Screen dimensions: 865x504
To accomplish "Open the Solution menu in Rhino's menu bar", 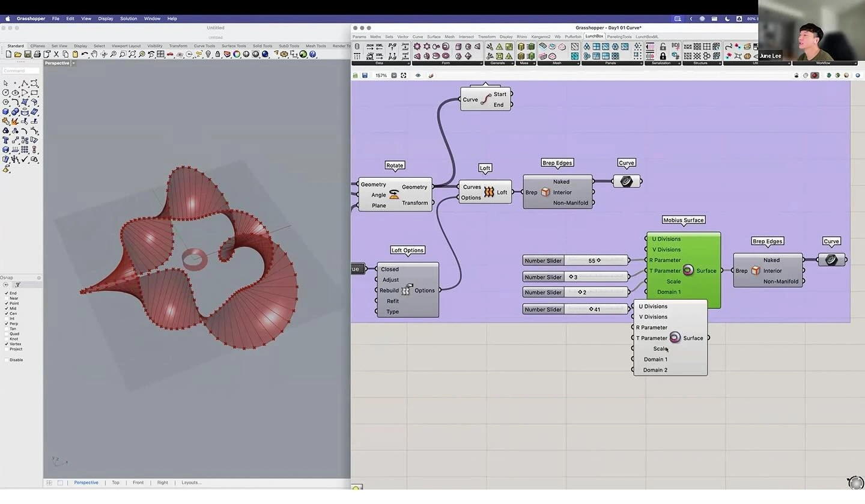I will tap(128, 19).
